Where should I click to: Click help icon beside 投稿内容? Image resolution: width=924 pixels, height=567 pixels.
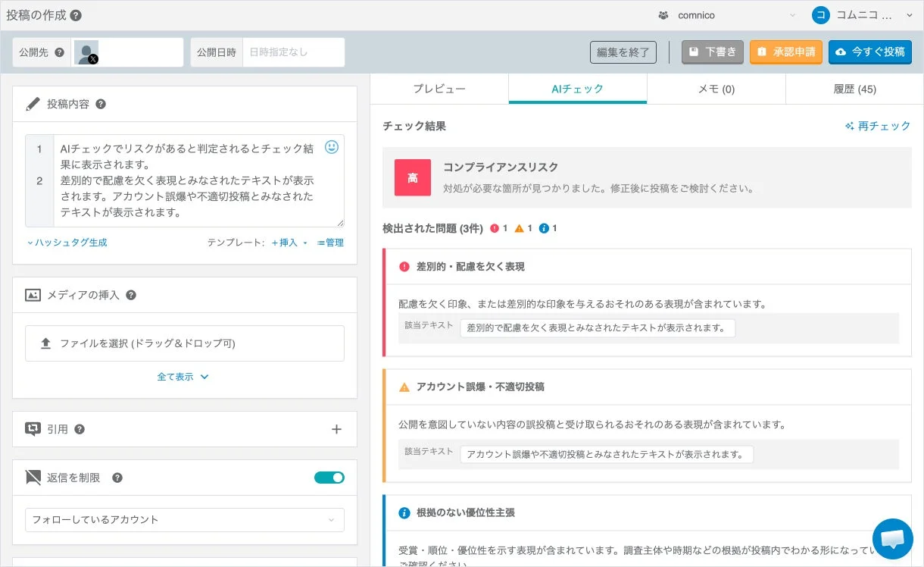[101, 104]
